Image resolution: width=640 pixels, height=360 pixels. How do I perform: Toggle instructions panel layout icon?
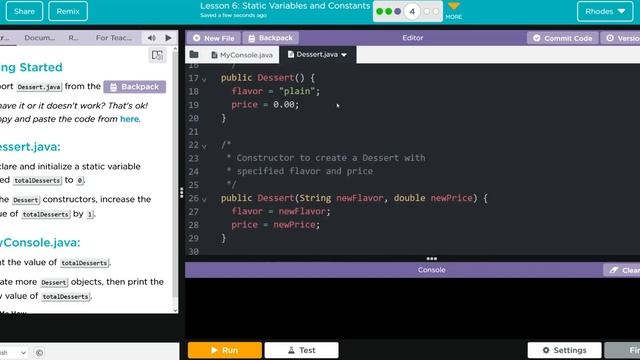coord(157,55)
